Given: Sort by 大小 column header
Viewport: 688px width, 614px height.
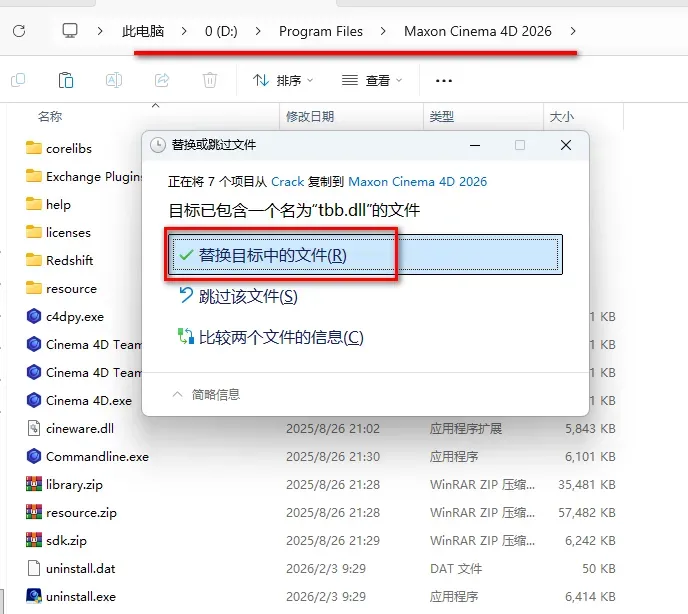Looking at the screenshot, I should pyautogui.click(x=562, y=117).
